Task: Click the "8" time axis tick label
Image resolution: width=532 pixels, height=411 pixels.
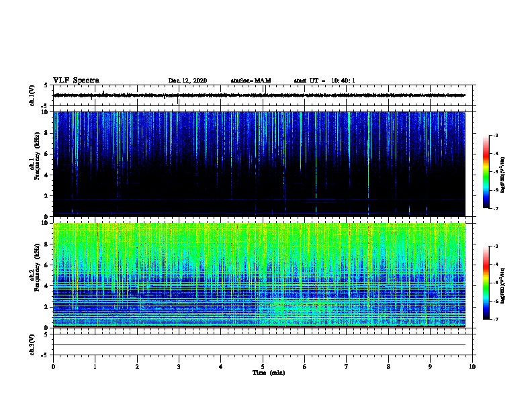Action: coord(388,367)
